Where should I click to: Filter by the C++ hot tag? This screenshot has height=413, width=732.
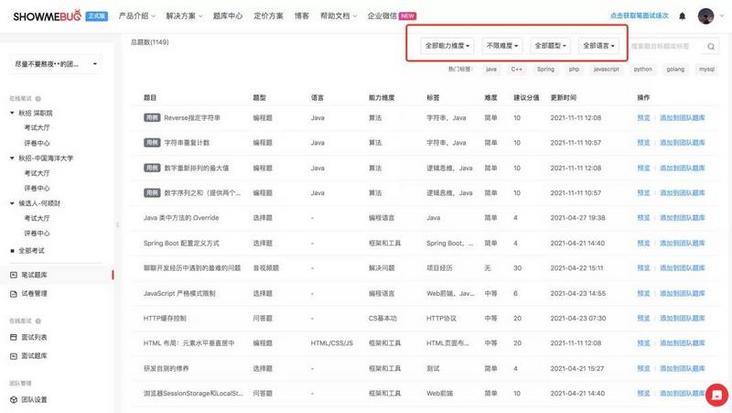(516, 69)
